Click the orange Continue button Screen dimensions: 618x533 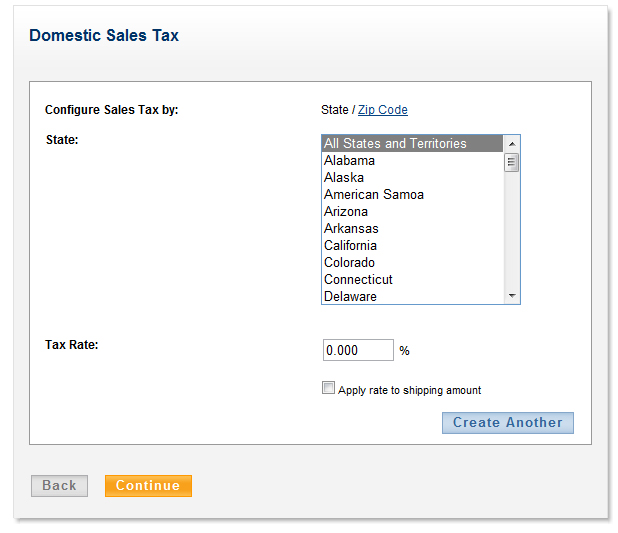(148, 486)
